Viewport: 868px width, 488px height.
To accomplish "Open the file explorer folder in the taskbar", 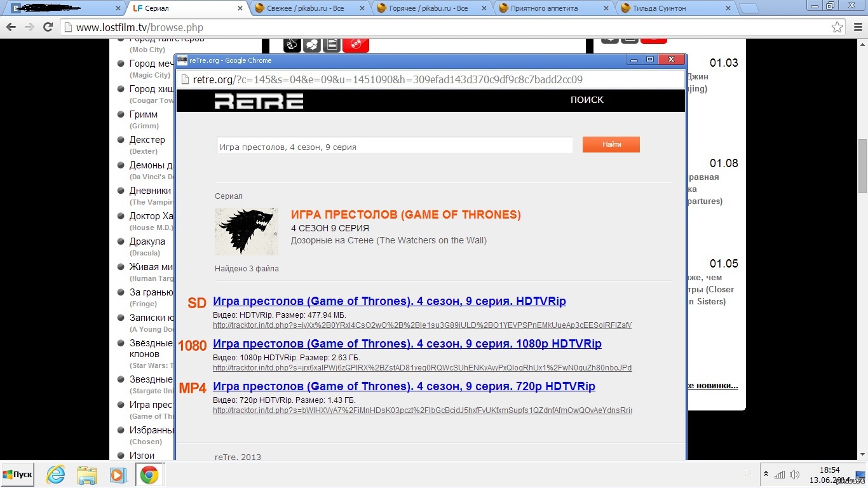I will pyautogui.click(x=86, y=475).
